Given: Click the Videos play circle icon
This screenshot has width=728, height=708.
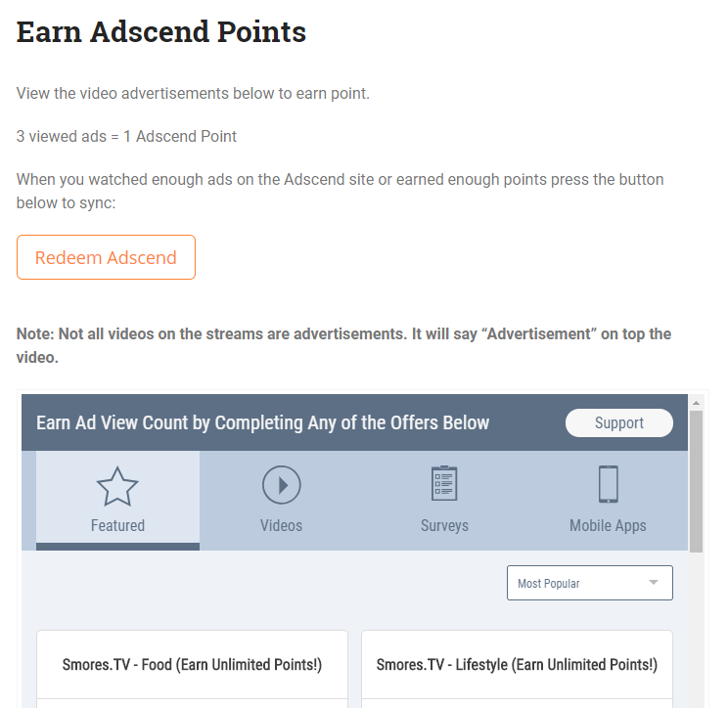Looking at the screenshot, I should pos(281,484).
